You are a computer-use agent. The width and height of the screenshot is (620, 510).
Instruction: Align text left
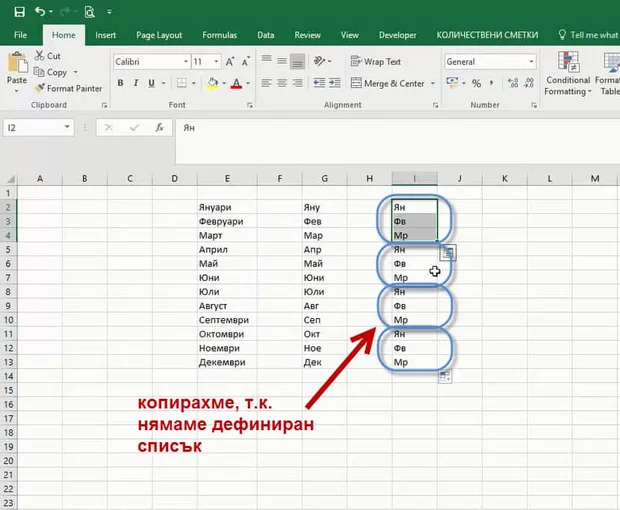coord(267,83)
